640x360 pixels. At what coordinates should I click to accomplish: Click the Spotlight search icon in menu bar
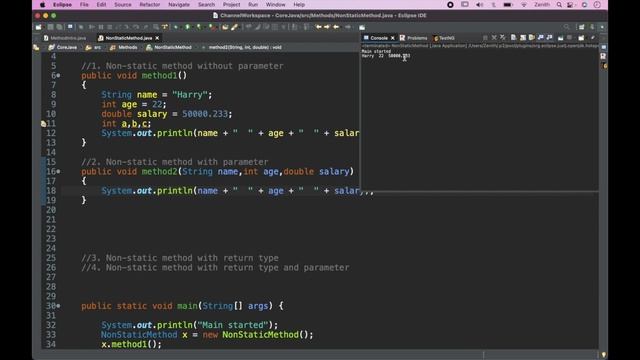[x=559, y=4]
